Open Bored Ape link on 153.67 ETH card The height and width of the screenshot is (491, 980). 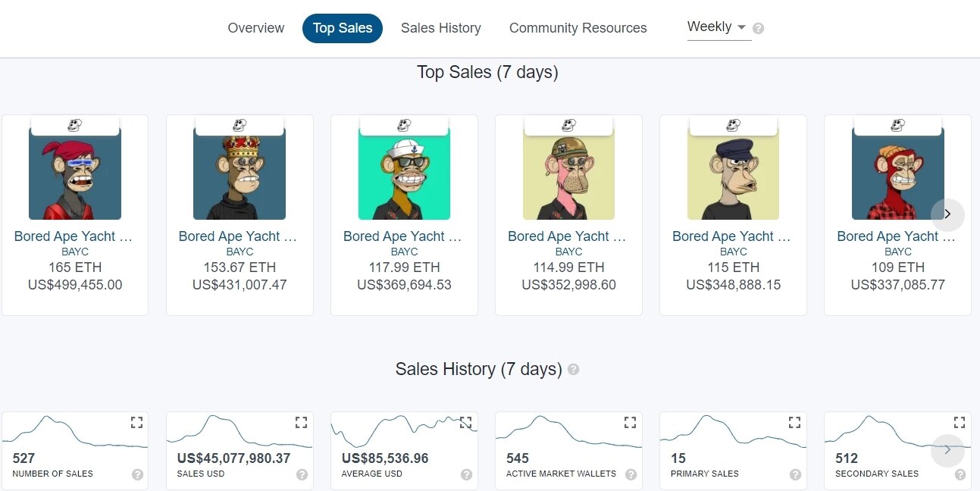(238, 236)
